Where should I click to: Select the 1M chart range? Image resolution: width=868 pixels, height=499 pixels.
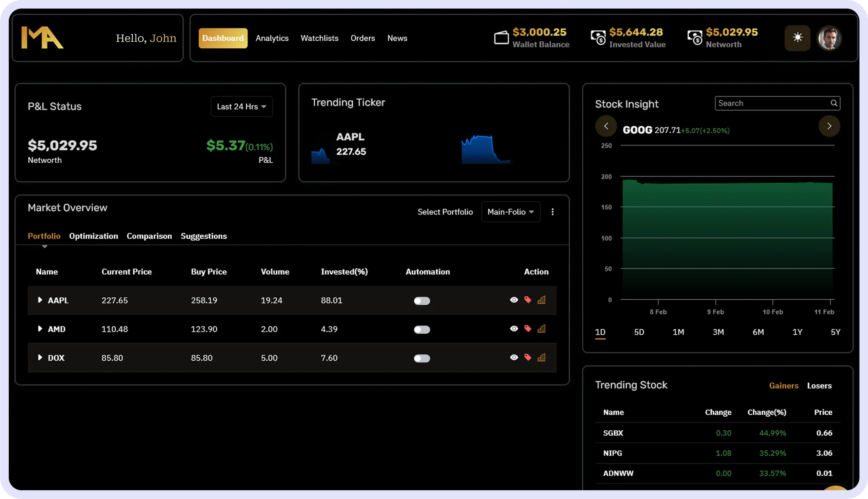tap(678, 332)
